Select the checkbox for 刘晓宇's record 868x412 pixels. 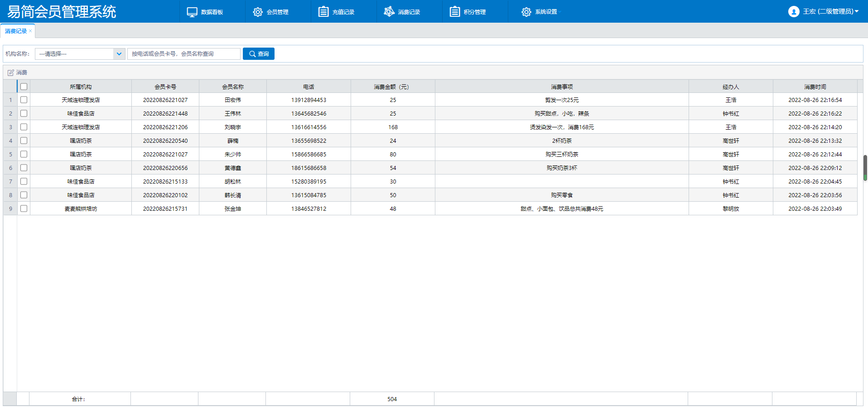point(24,127)
